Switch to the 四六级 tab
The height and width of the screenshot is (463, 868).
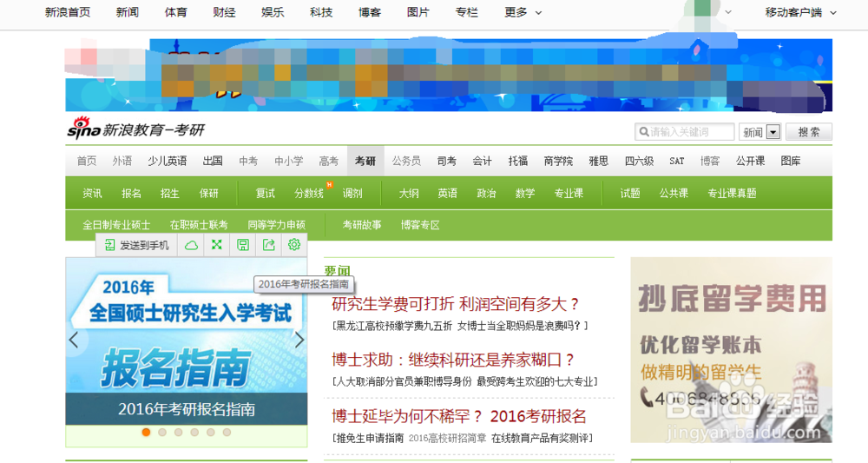click(640, 161)
